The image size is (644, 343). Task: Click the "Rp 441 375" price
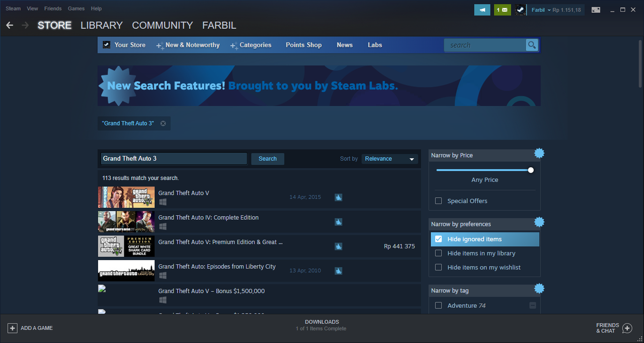click(x=399, y=246)
